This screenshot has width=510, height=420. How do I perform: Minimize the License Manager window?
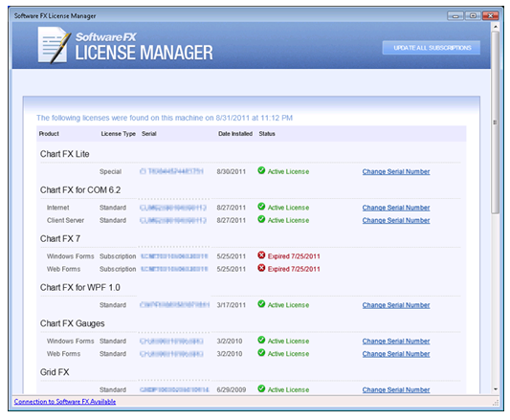(x=455, y=15)
